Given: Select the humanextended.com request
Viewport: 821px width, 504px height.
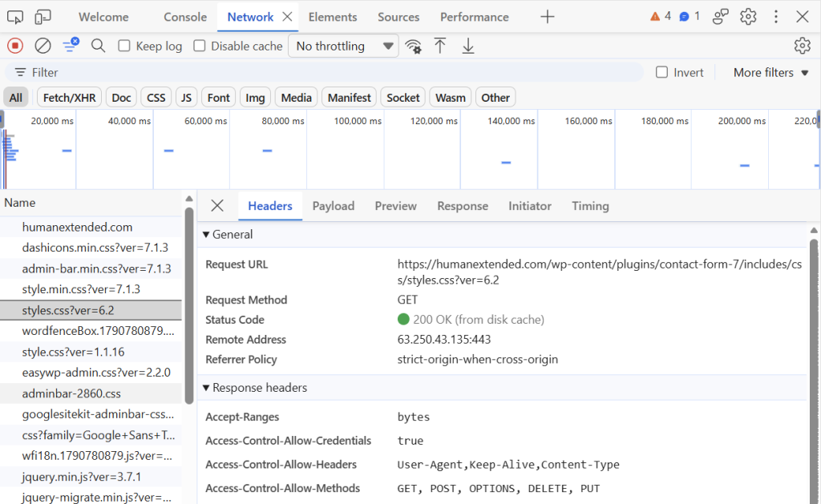Looking at the screenshot, I should click(x=91, y=227).
